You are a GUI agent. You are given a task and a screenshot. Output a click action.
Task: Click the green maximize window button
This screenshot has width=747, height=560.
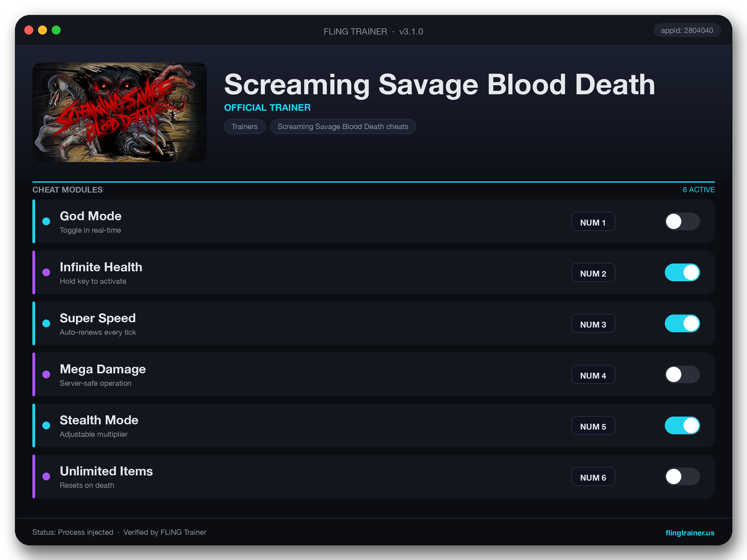coord(56,30)
